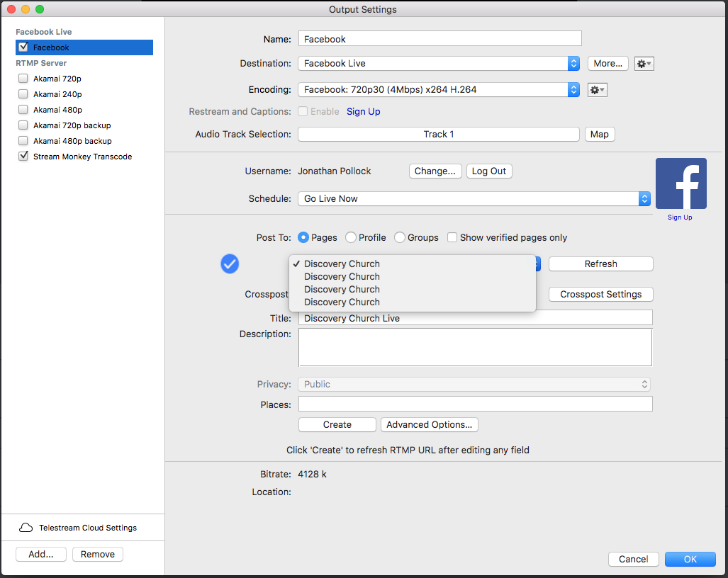This screenshot has height=578, width=728.
Task: Enable the Akamai 720p output checkbox
Action: [23, 79]
